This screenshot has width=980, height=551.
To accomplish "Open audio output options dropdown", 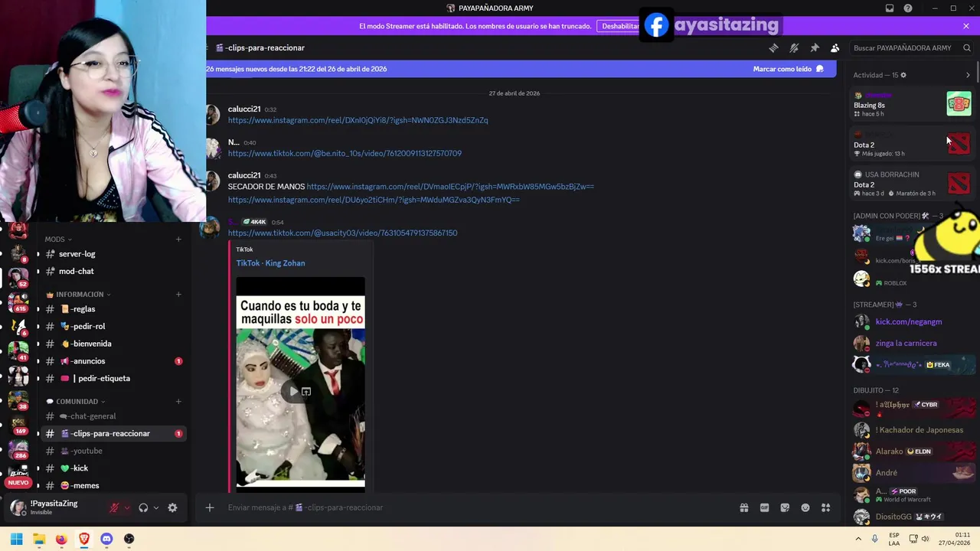I will [155, 507].
